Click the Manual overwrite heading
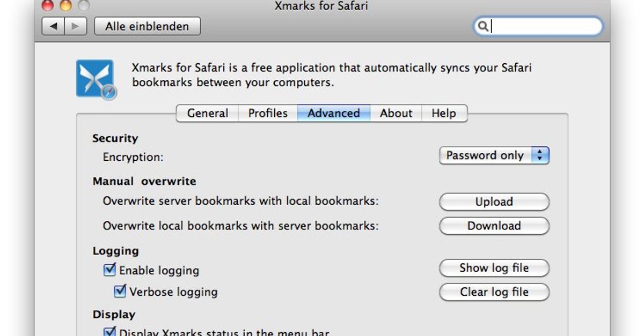The image size is (644, 336). pyautogui.click(x=144, y=181)
